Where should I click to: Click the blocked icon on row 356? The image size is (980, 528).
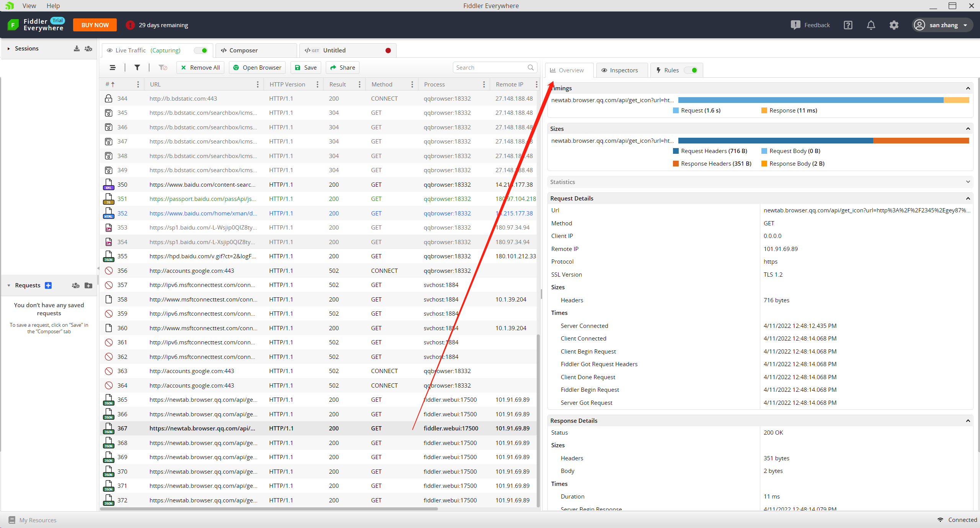click(109, 271)
